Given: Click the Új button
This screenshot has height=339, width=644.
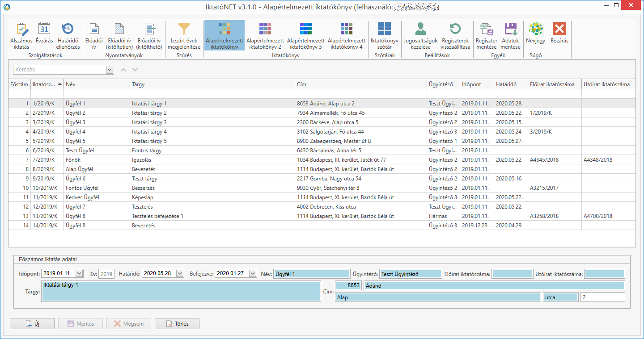Looking at the screenshot, I should (32, 324).
